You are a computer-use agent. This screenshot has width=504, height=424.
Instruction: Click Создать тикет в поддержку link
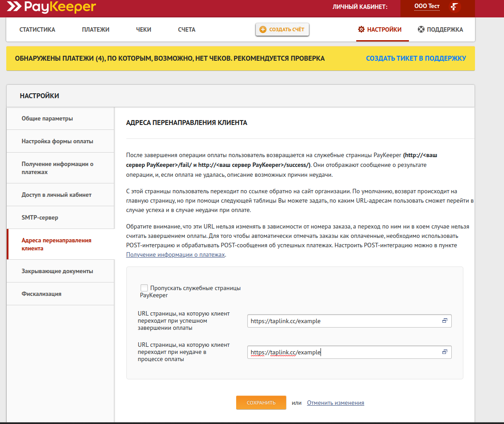point(416,58)
